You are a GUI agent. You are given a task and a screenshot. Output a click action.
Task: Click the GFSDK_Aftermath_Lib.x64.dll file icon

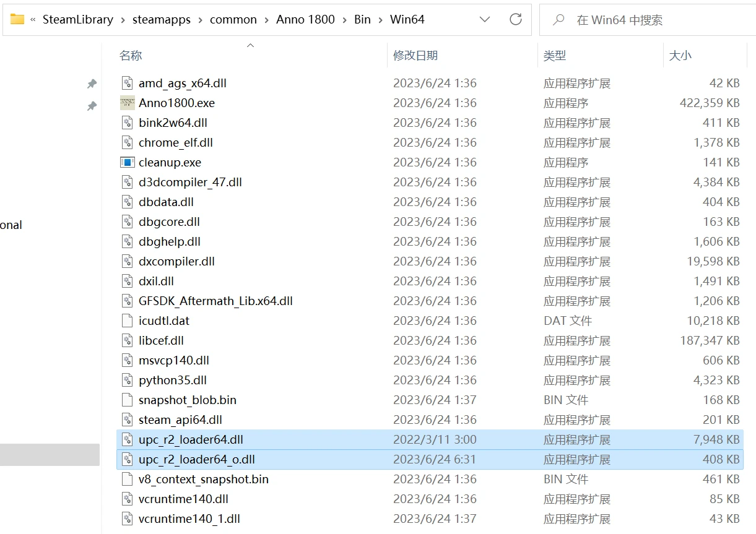127,301
